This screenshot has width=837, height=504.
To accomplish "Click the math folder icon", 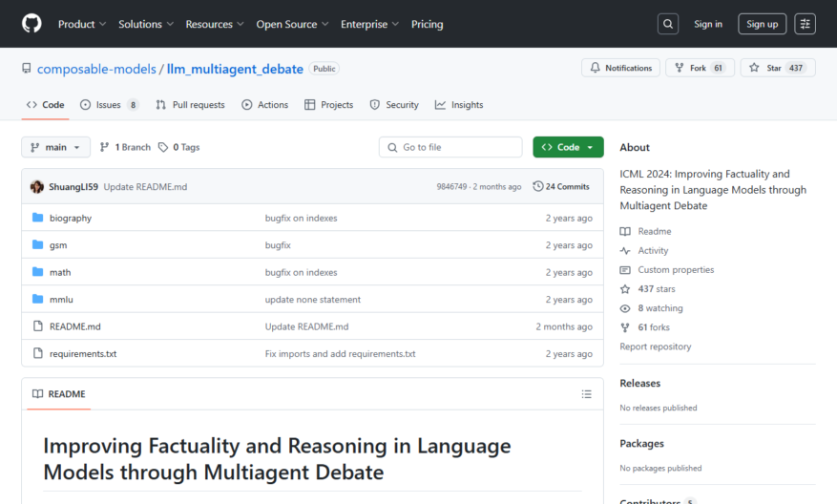I will pyautogui.click(x=37, y=272).
